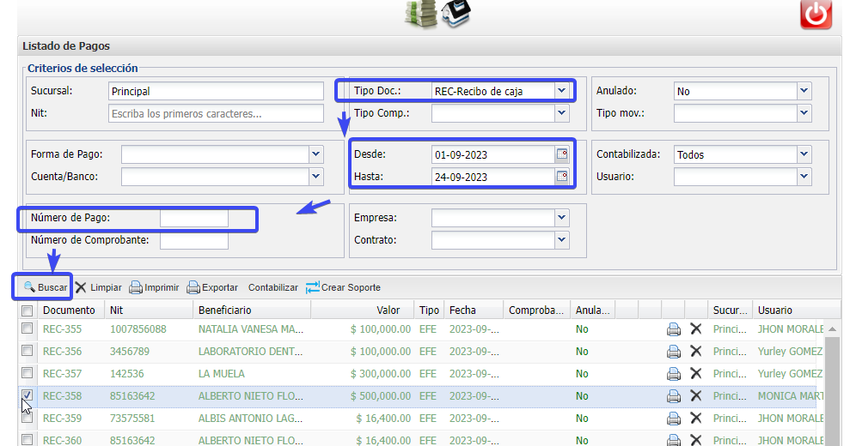This screenshot has width=850, height=446.
Task: Toggle the select-all checkbox in table header
Action: point(27,311)
